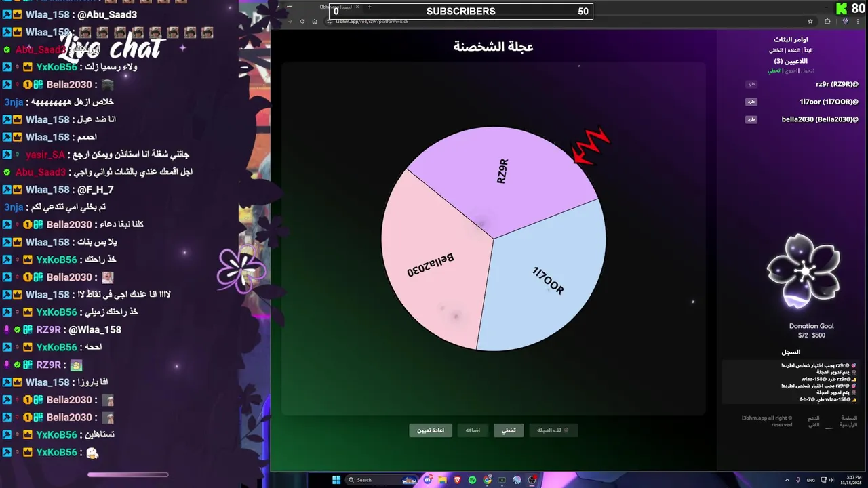The width and height of the screenshot is (868, 488).
Task: Open the Xbox app from the taskbar
Action: click(x=502, y=480)
